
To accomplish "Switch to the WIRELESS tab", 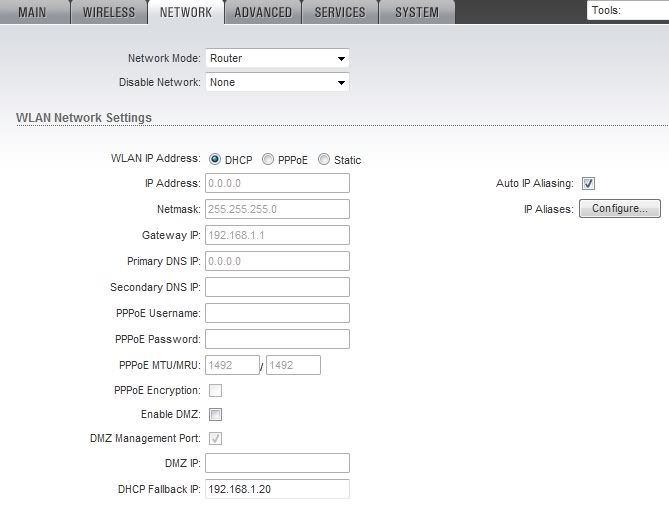I will coord(109,12).
